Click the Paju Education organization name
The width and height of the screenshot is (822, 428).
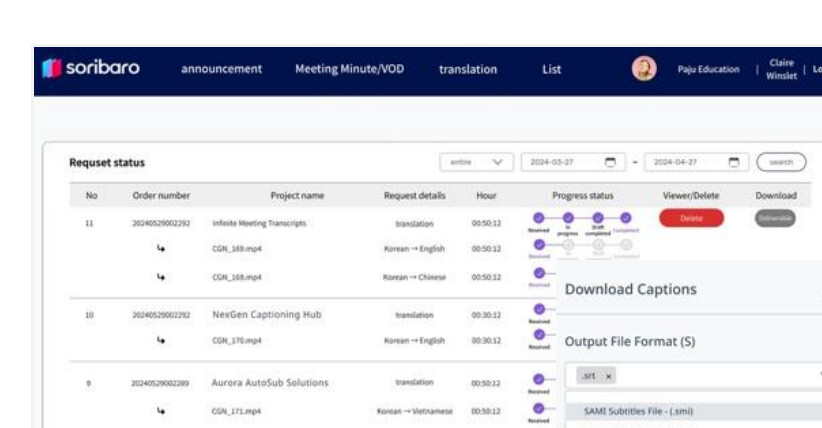click(708, 69)
